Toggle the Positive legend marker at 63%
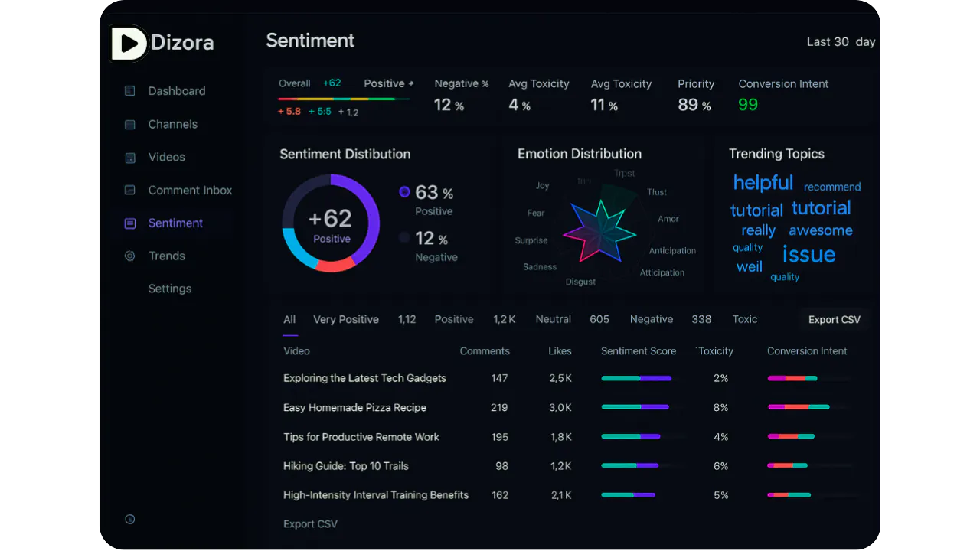 [x=404, y=192]
